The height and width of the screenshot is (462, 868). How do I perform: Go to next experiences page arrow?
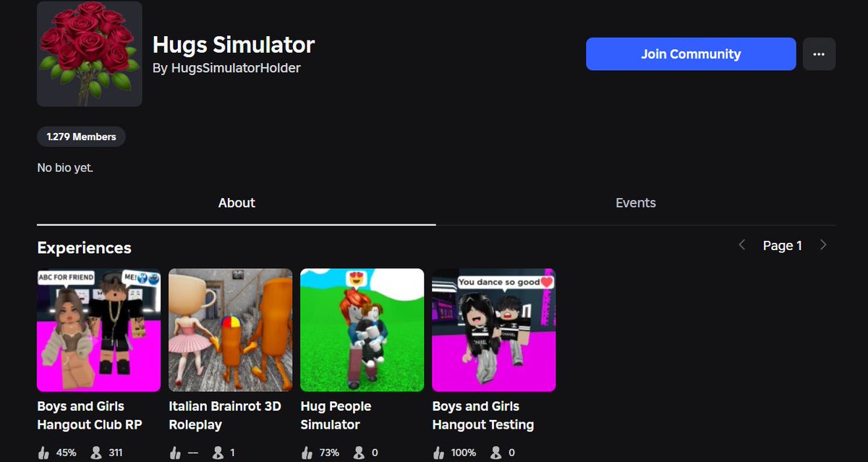click(823, 245)
